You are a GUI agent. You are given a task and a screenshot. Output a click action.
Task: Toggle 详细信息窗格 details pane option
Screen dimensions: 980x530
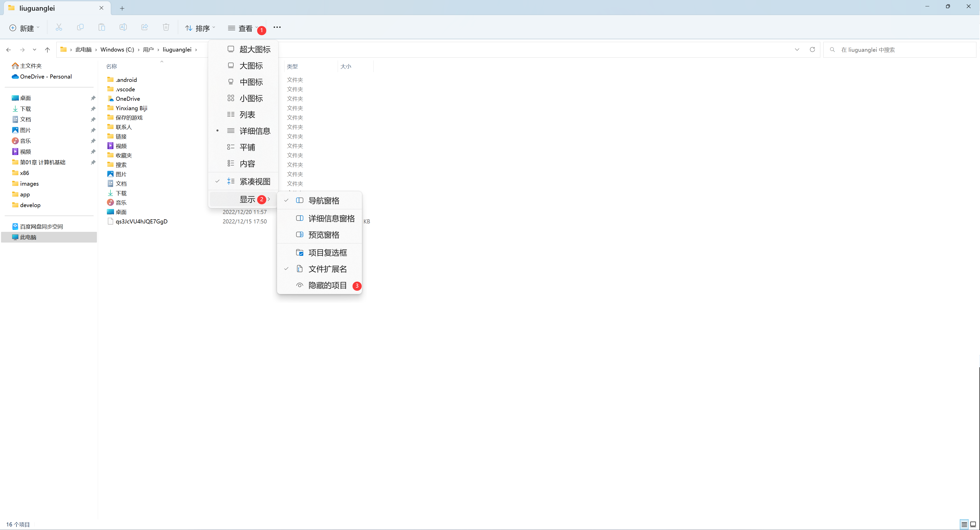point(319,218)
